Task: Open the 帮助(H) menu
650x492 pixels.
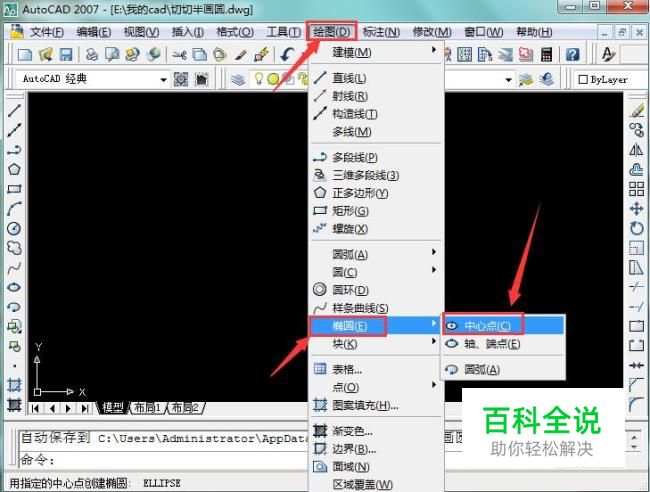Action: pyautogui.click(x=534, y=32)
